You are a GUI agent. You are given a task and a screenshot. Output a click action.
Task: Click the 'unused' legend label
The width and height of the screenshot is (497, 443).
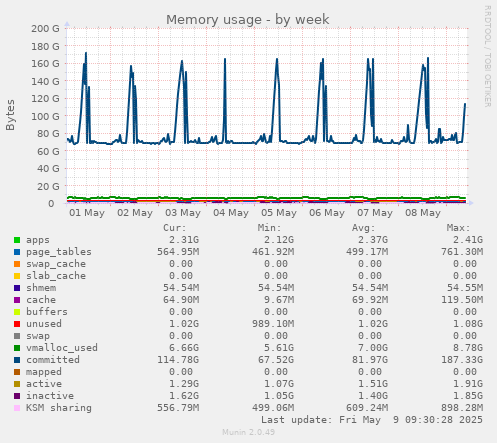44,324
